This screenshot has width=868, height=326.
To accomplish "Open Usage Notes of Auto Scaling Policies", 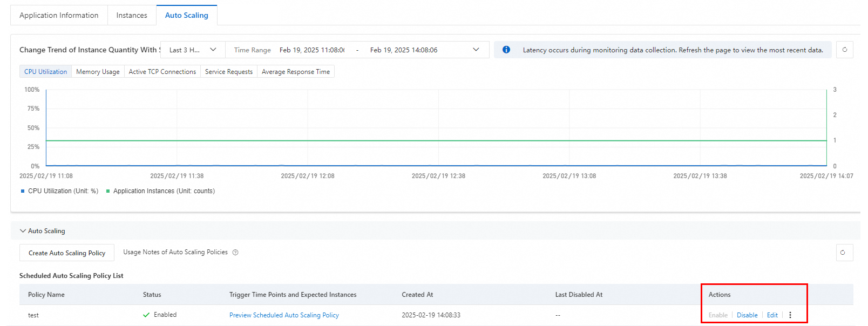I will pyautogui.click(x=175, y=252).
